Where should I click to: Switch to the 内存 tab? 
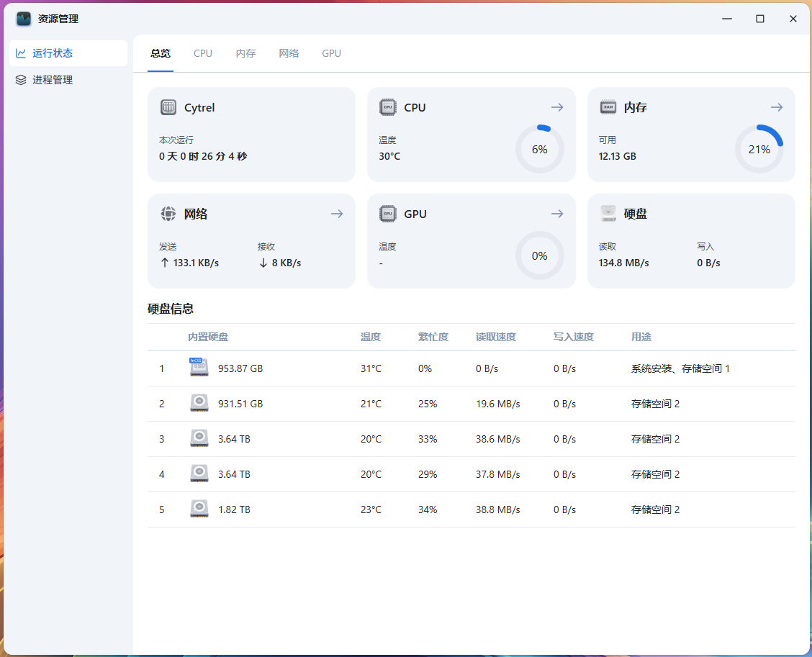(245, 53)
